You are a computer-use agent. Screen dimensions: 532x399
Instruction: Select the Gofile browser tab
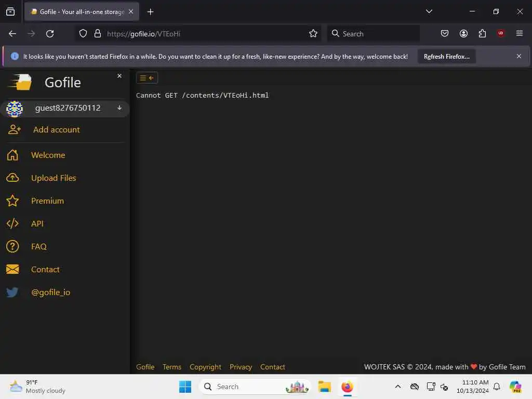[x=82, y=12]
